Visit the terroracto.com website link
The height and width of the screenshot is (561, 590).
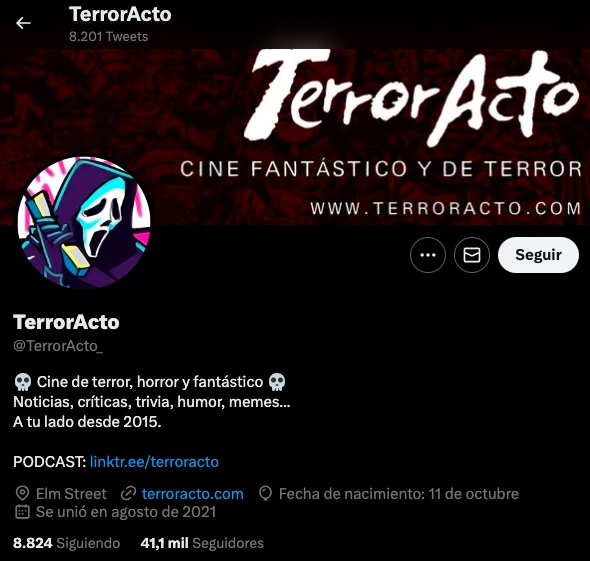coord(193,494)
